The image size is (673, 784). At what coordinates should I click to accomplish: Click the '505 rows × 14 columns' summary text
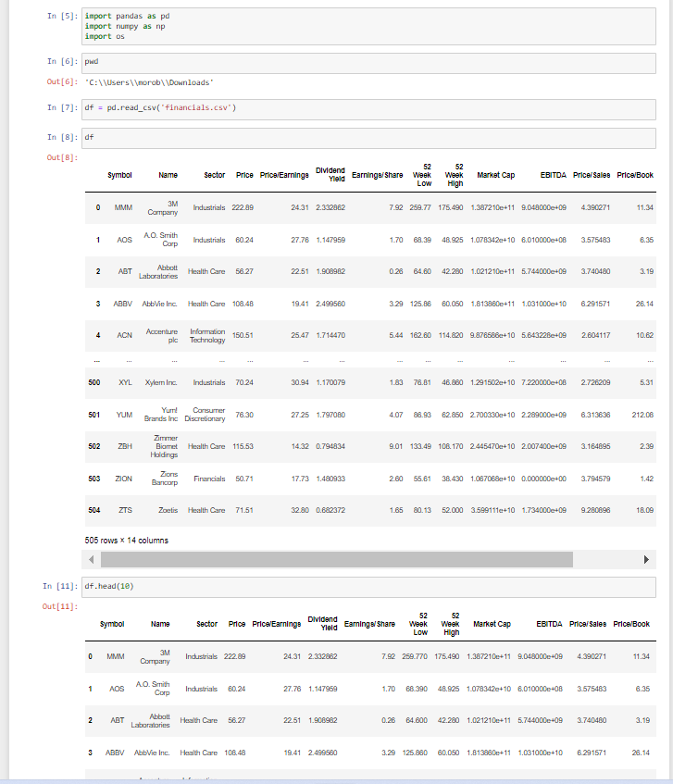(x=127, y=541)
